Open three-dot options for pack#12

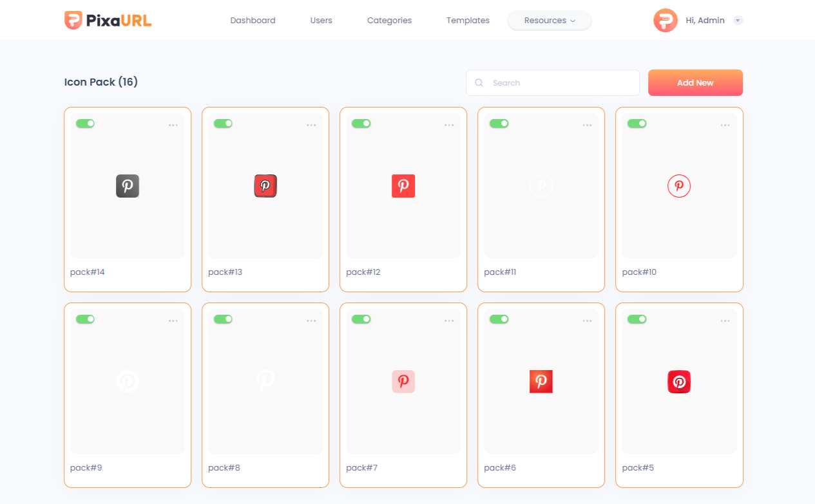point(449,125)
